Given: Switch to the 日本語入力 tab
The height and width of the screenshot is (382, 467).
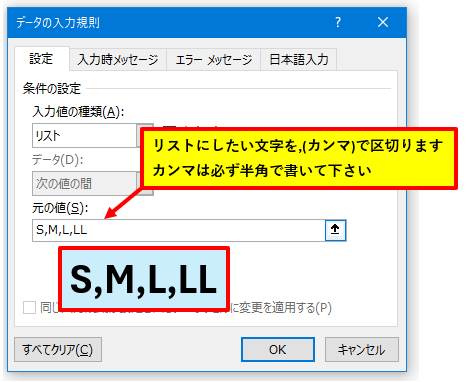Looking at the screenshot, I should coord(299,60).
